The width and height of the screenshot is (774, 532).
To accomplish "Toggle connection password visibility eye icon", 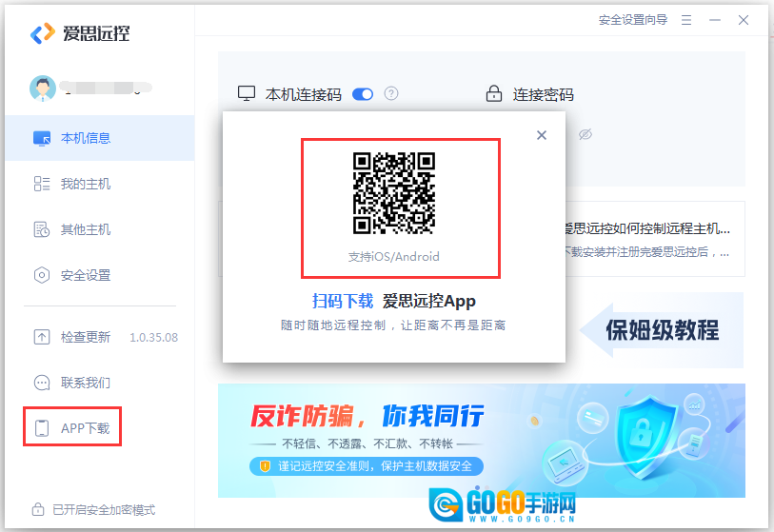I will [585, 135].
